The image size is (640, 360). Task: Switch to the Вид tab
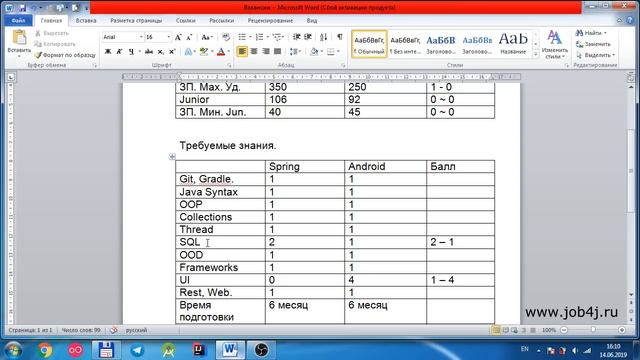tap(312, 20)
